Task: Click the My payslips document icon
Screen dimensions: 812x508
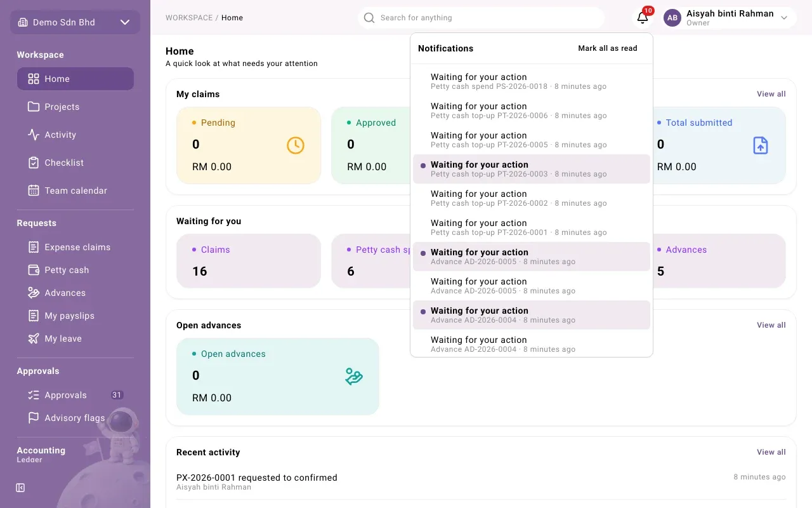Action: [x=34, y=316]
